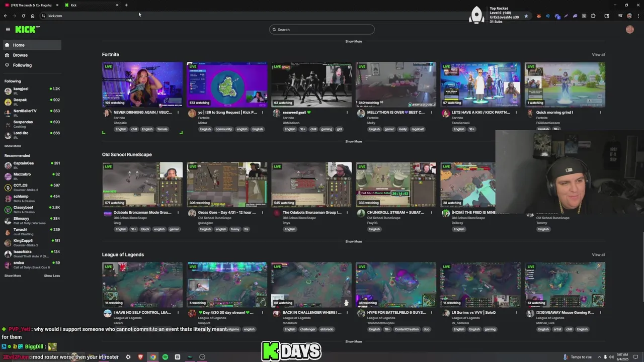This screenshot has height=362, width=644.
Task: Open the hamburger sidebar menu
Action: 8,29
